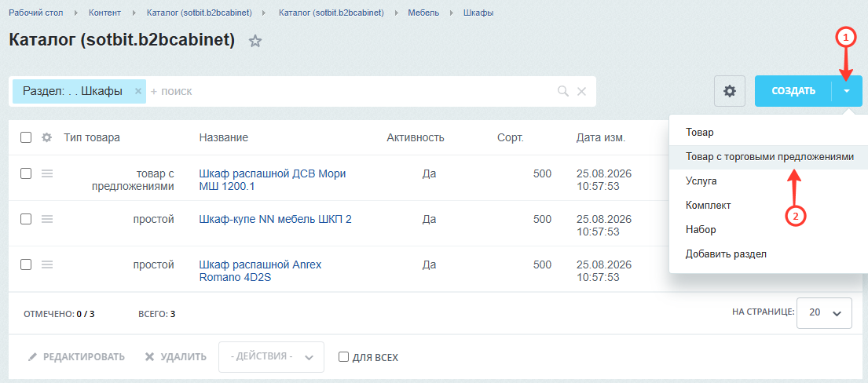
Task: Open Шкаф распашной ДСВ Мори МШ 1200.1 link
Action: click(273, 181)
